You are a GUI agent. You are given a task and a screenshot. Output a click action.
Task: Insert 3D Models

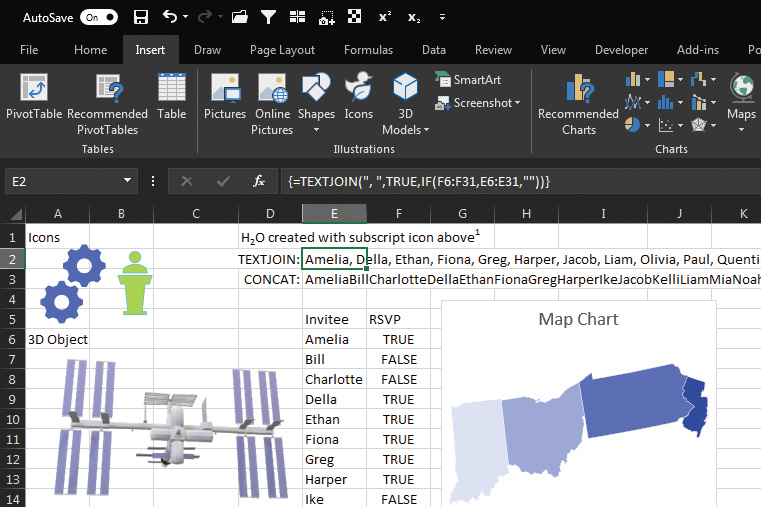click(405, 104)
